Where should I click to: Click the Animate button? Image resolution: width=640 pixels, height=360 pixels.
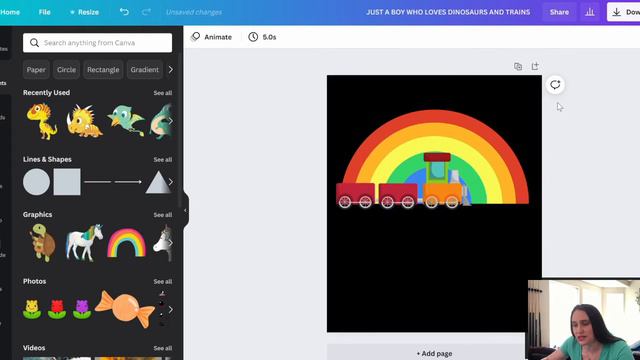coord(211,37)
